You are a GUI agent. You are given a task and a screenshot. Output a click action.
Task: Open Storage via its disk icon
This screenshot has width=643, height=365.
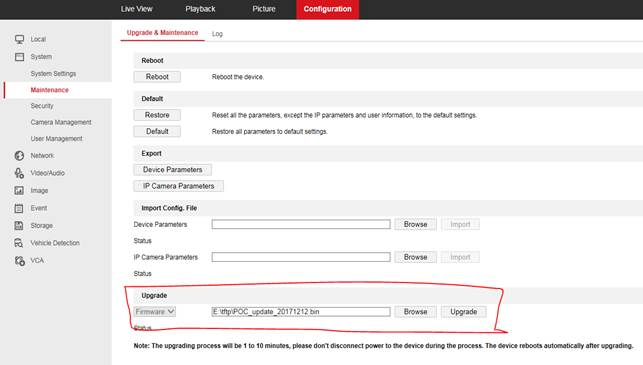19,226
